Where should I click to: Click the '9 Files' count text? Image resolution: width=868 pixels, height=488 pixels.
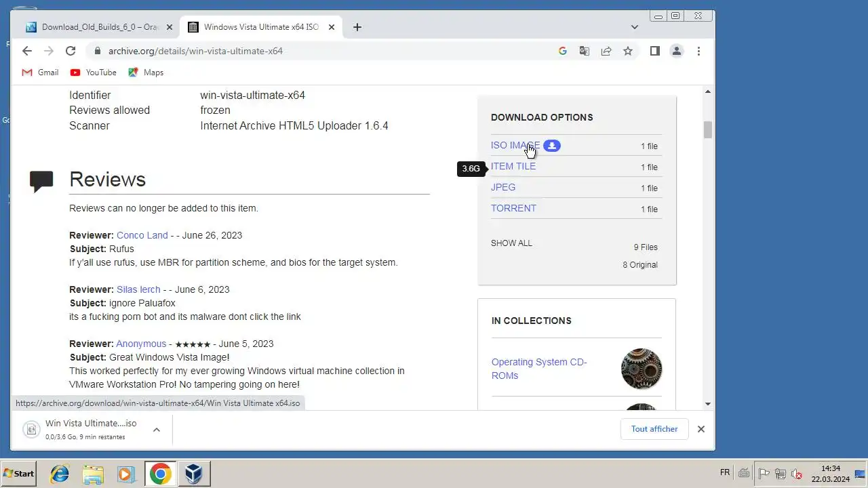[646, 247]
